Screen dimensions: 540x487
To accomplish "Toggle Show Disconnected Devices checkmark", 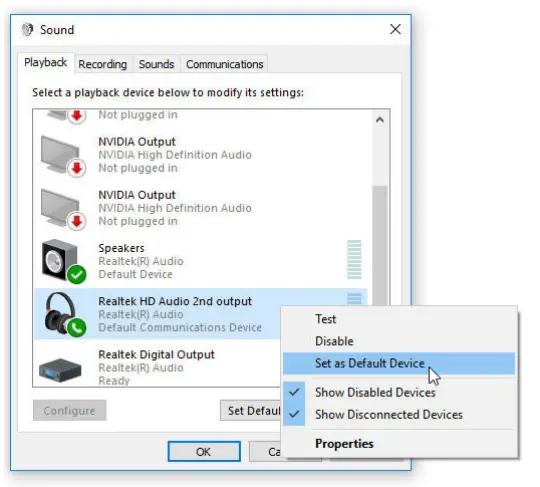I will [x=294, y=414].
